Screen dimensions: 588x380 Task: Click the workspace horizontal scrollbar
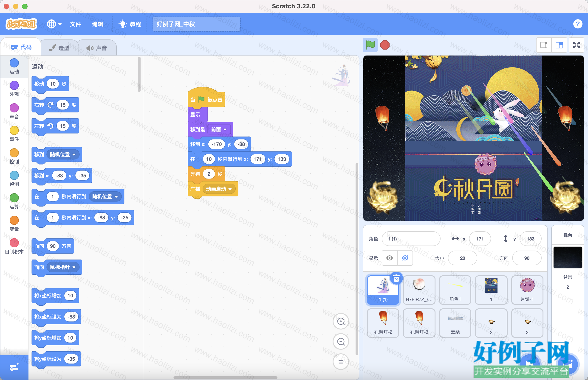tap(225, 377)
